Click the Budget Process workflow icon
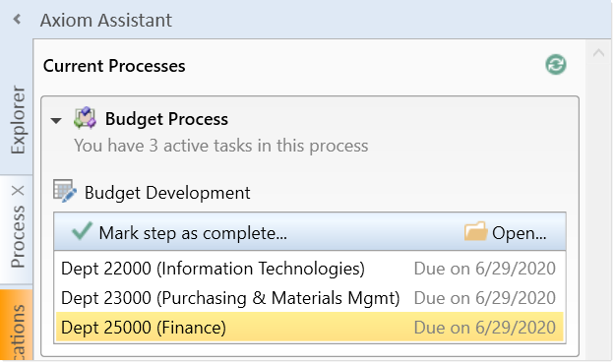Image resolution: width=615 pixels, height=364 pixels. point(85,118)
